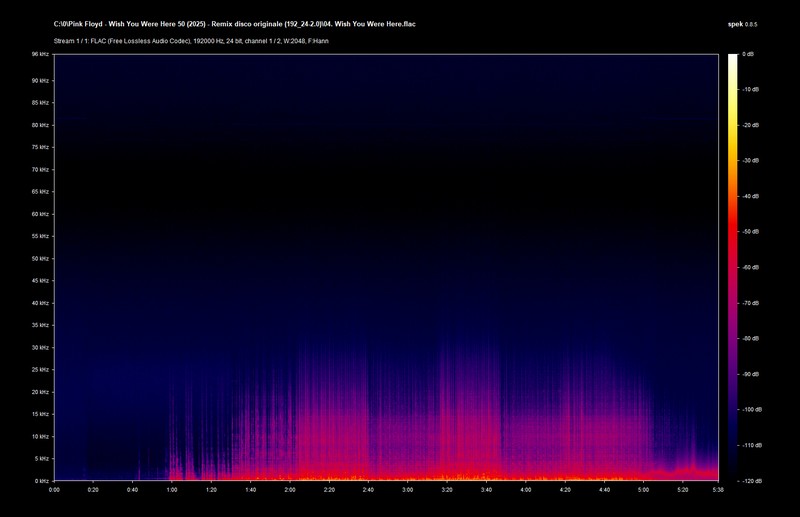This screenshot has width=800, height=517.
Task: Click the 25 kHz frequency axis label
Action: (40, 370)
